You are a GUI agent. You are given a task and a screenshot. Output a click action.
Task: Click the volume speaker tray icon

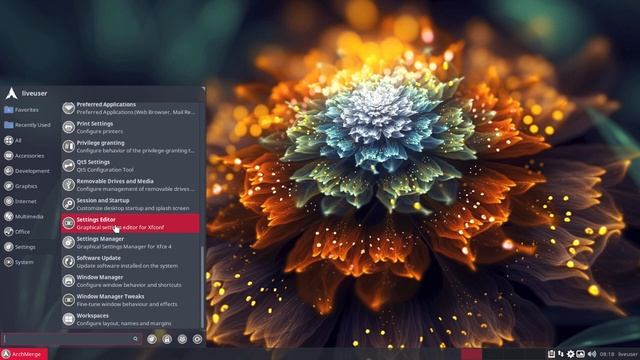(x=592, y=354)
